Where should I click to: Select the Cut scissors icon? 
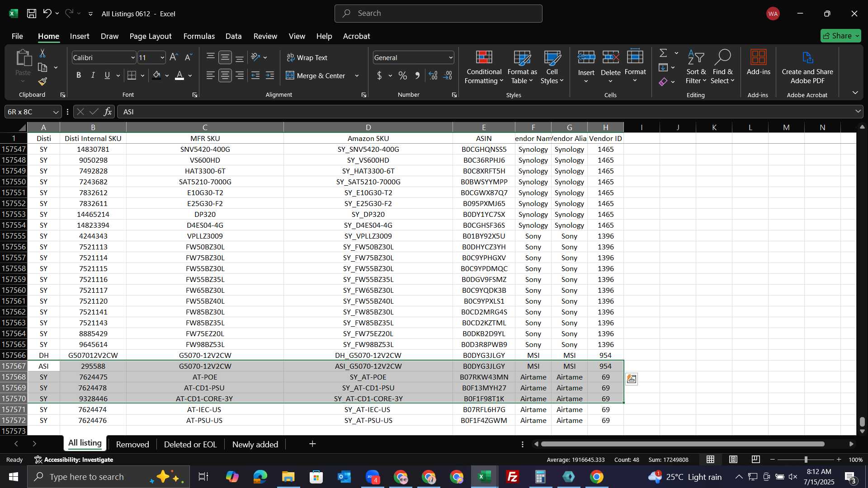[42, 53]
